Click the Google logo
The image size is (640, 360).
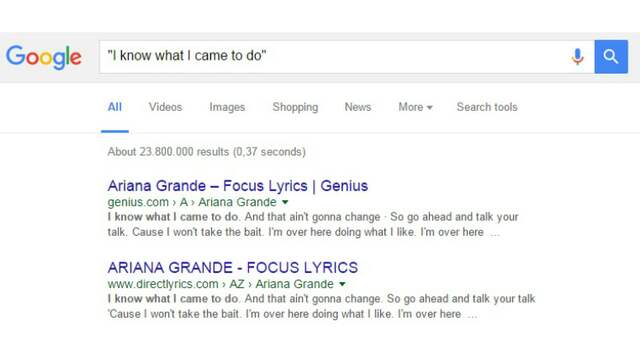click(44, 57)
